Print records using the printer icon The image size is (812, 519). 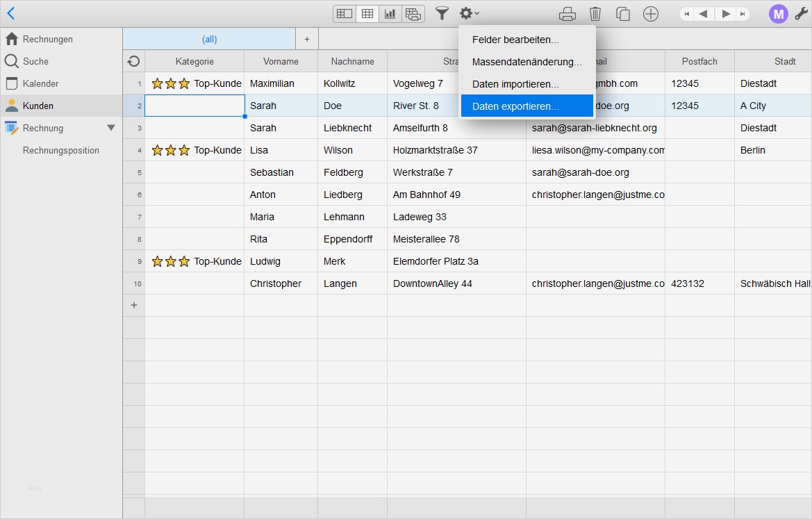pos(567,14)
